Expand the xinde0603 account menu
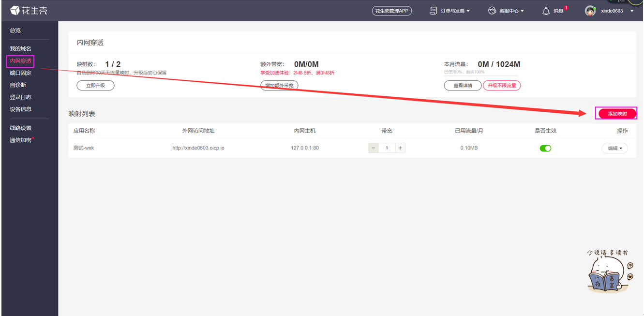644x316 pixels. coord(632,11)
